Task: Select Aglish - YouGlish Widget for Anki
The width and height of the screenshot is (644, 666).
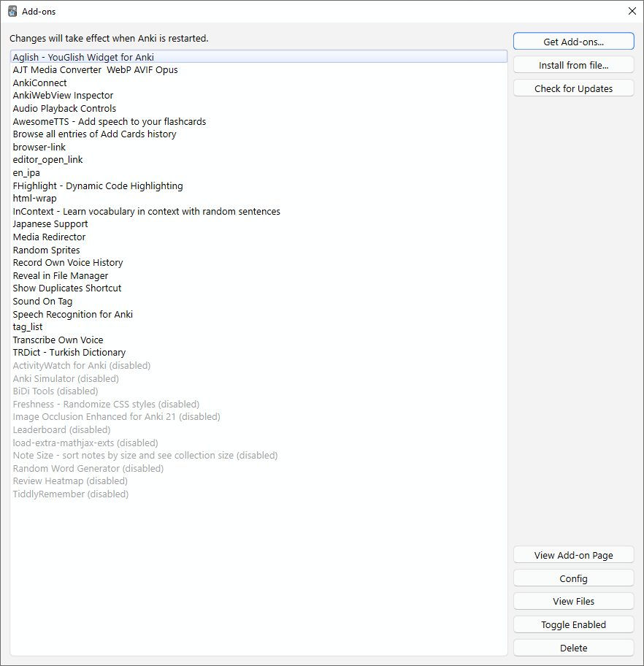Action: tap(258, 57)
